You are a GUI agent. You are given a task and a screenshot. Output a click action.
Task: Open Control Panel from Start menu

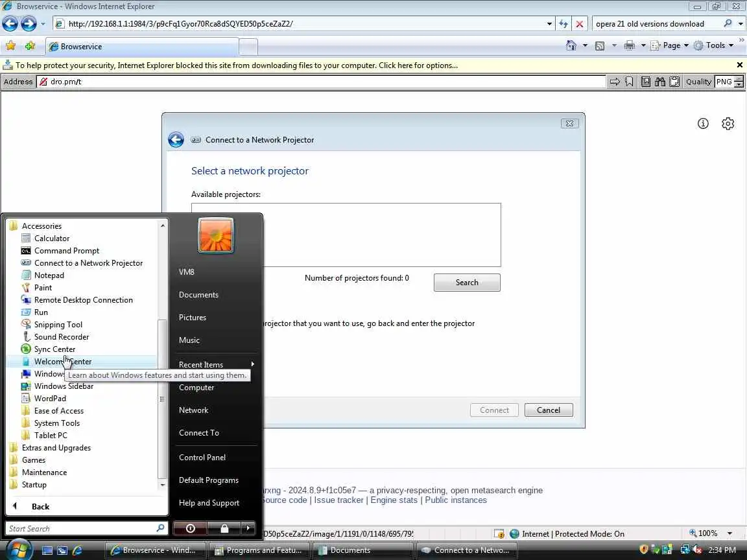pos(202,457)
